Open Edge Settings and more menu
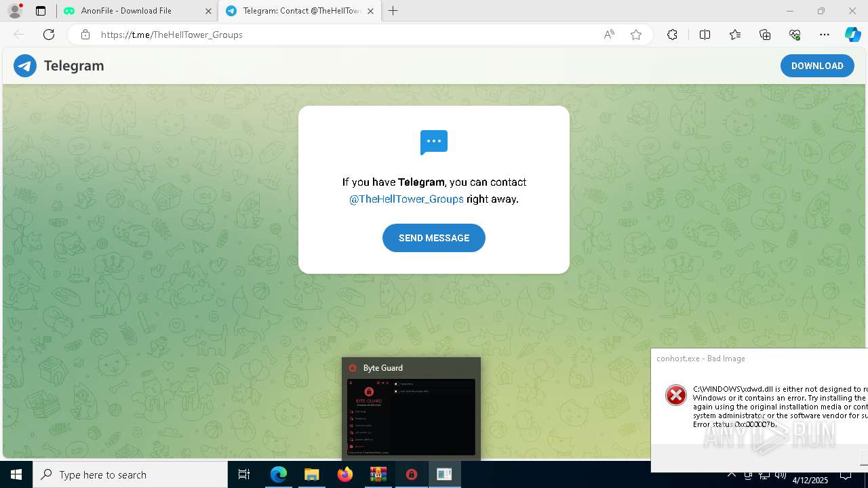Image resolution: width=868 pixels, height=488 pixels. [825, 35]
